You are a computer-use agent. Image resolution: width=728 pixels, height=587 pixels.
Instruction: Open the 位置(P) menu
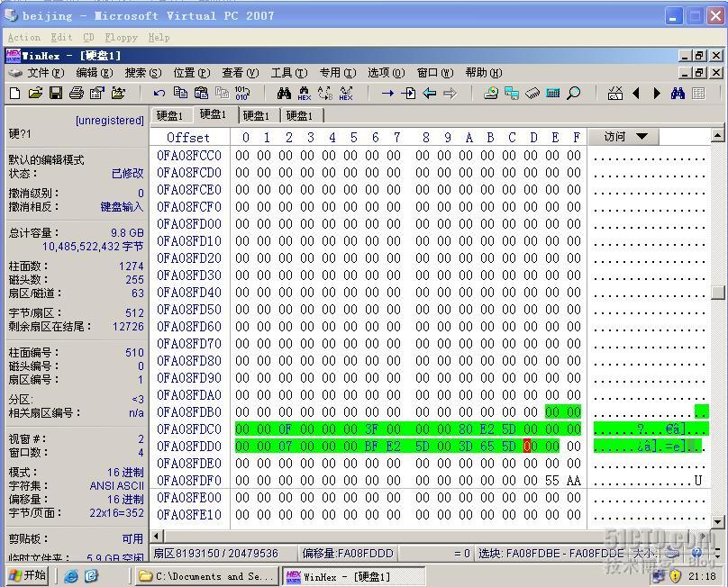coord(192,73)
